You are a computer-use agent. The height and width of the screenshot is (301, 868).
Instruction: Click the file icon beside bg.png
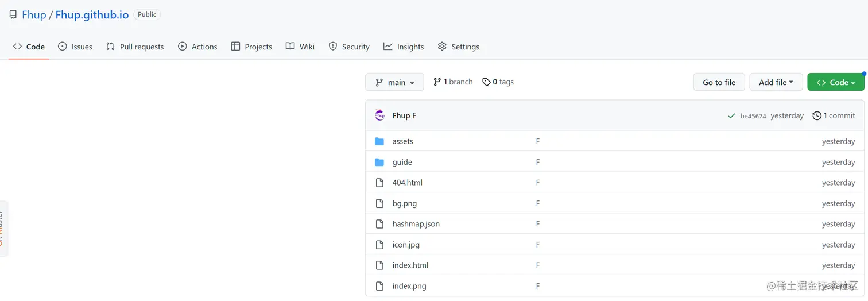379,203
